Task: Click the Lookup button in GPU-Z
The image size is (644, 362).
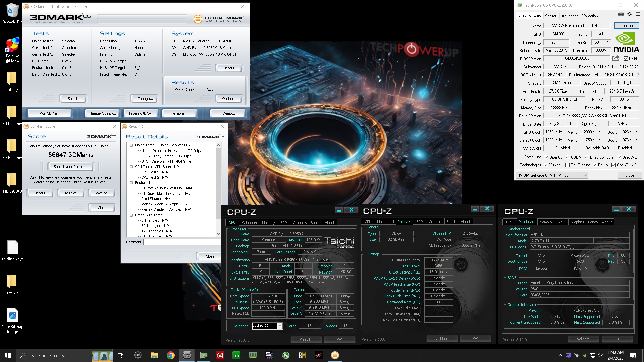Action: click(x=626, y=26)
